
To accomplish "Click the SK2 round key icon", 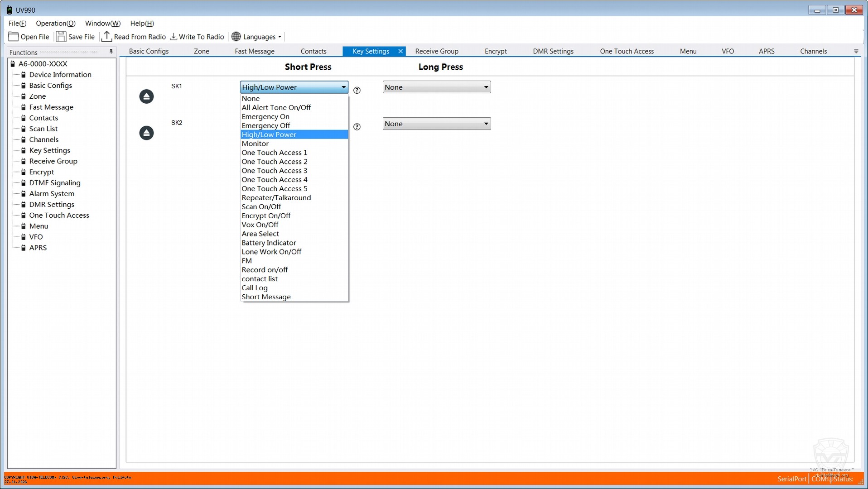I will point(146,133).
